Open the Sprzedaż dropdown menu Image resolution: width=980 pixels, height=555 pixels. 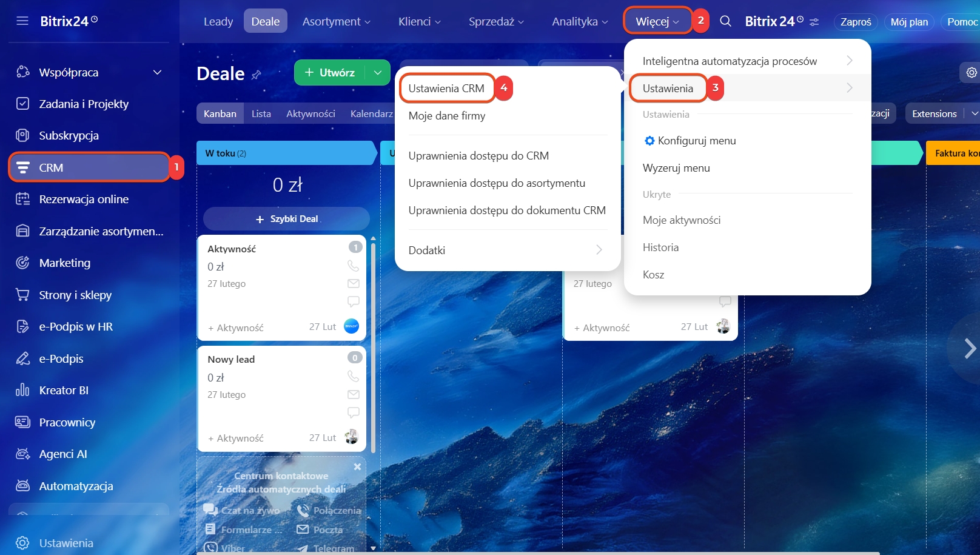[495, 21]
